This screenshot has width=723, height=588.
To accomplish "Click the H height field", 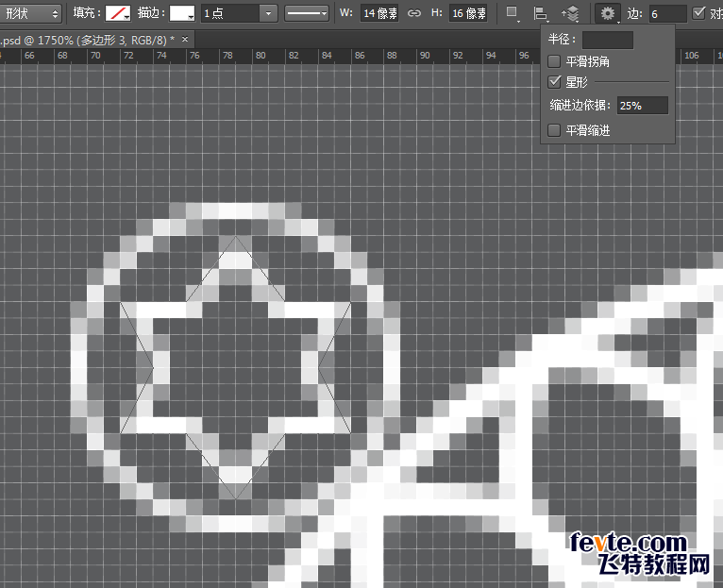I will click(x=468, y=13).
